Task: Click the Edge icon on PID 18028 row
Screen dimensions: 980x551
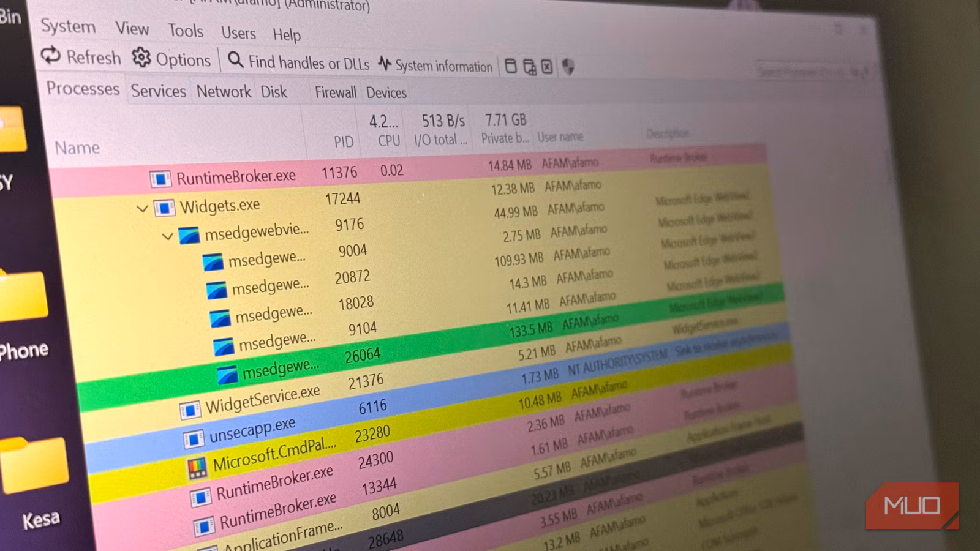Action: click(220, 318)
